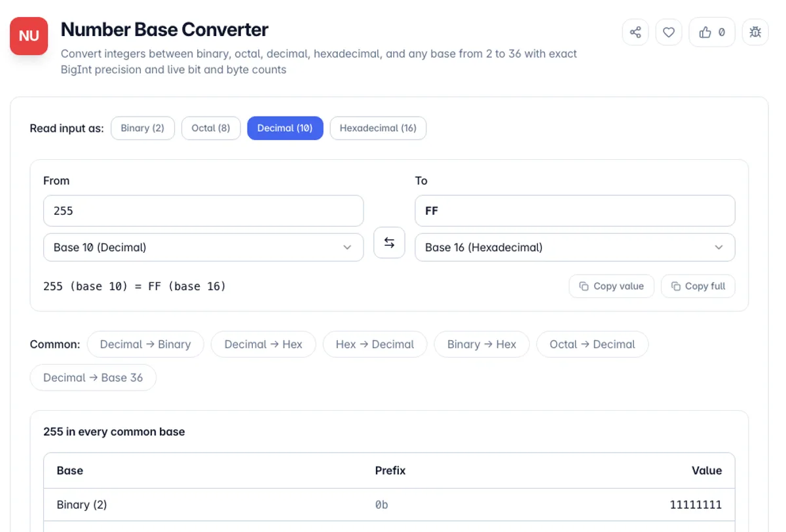
Task: Click Copy value button
Action: coord(612,286)
